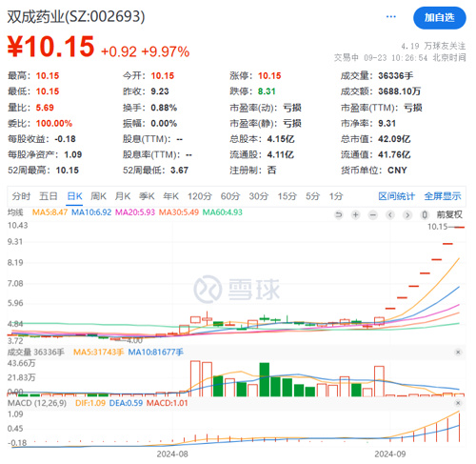Click the 全屏显示 fullscreen link
This screenshot has width=476, height=464.
[443, 196]
